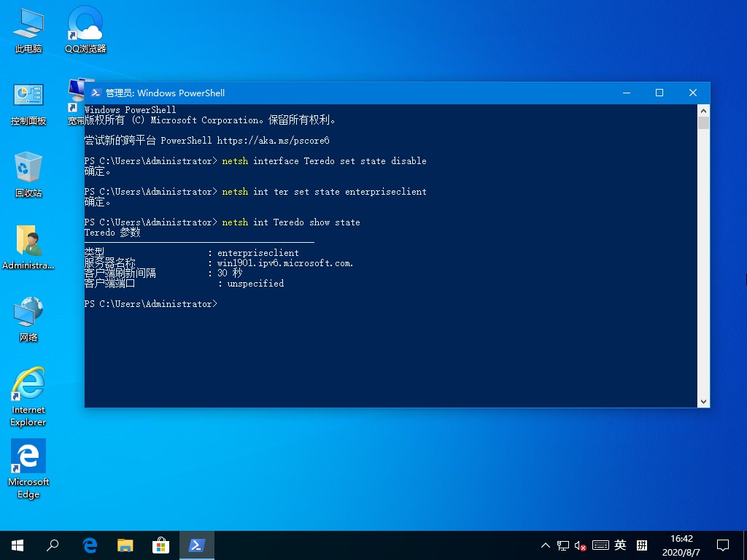Launch Internet Explorer from the desktop
747x560 pixels.
27,385
